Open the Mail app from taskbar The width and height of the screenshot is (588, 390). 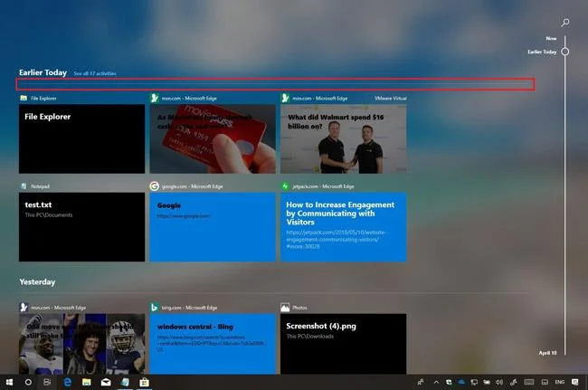tap(106, 382)
